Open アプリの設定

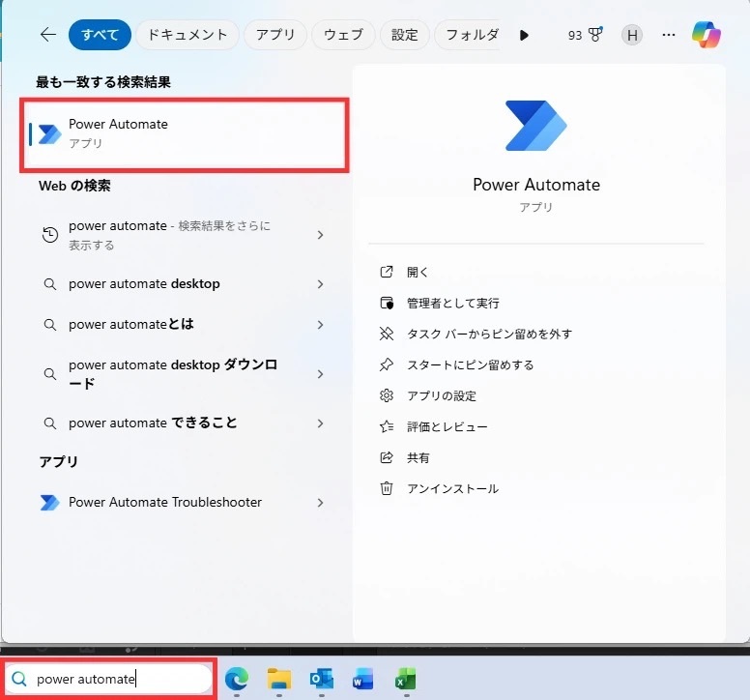coord(442,396)
